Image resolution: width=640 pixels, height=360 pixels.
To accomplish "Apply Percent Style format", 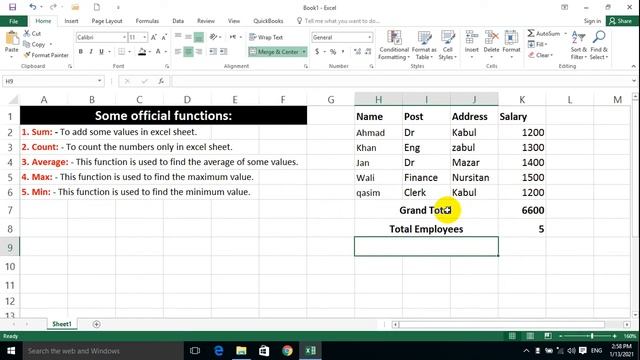I will coord(333,51).
